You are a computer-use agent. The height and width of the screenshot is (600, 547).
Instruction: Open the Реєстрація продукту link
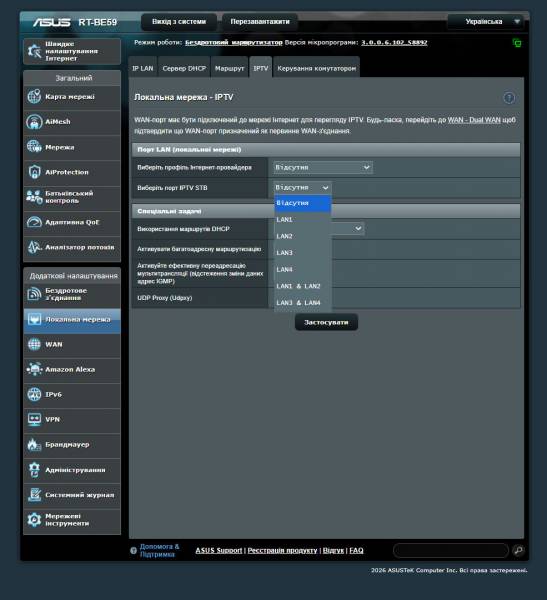(x=282, y=550)
